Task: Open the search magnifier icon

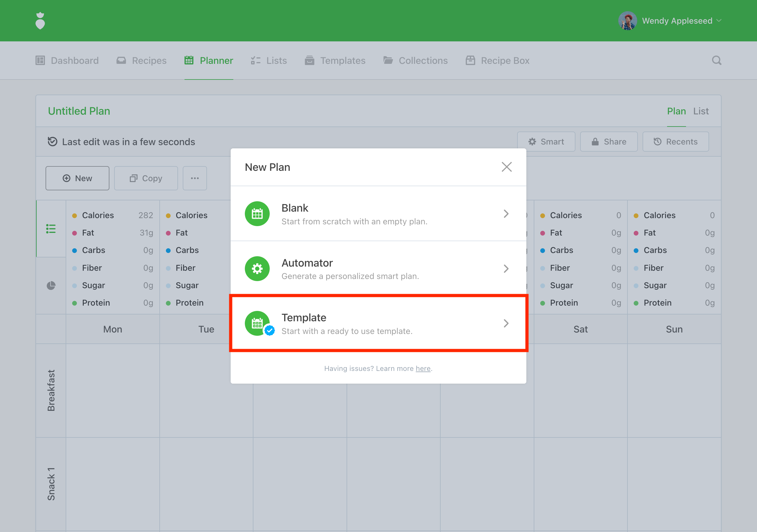Action: 716,61
